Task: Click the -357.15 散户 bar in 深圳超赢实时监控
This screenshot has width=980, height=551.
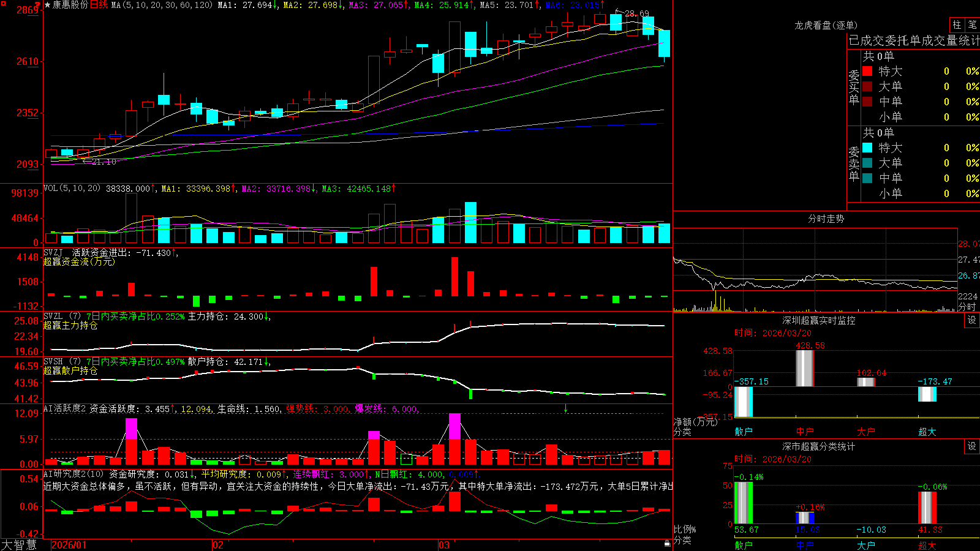Action: click(743, 402)
